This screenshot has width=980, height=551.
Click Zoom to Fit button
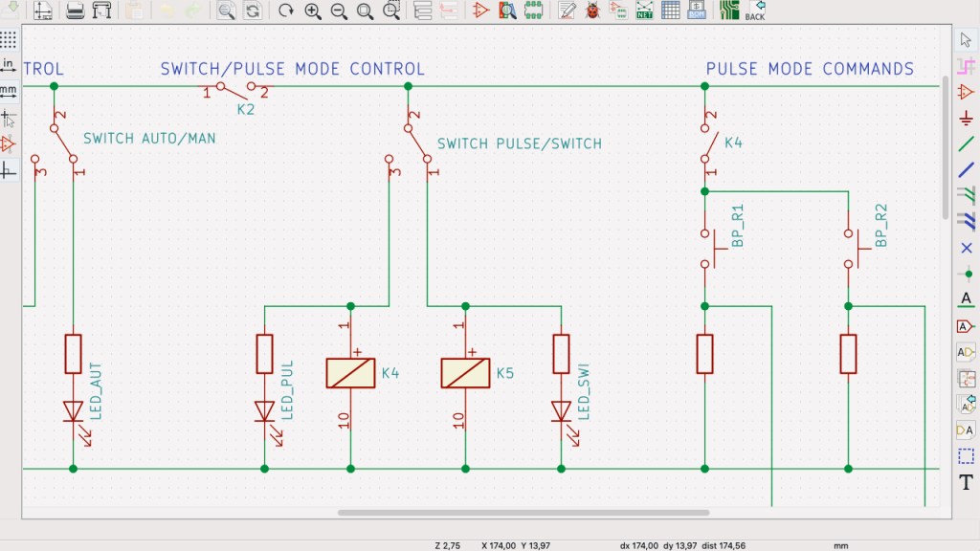[365, 11]
